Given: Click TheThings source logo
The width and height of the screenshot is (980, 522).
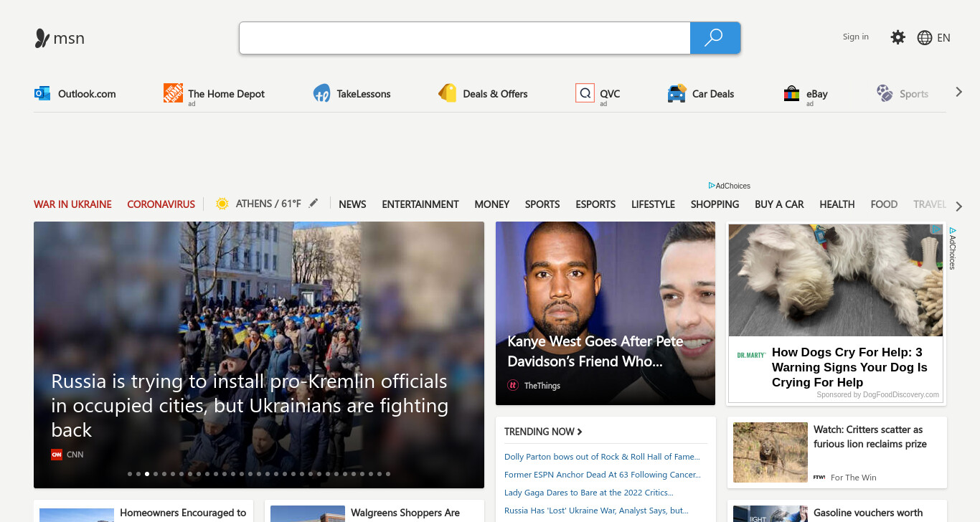Looking at the screenshot, I should (513, 385).
